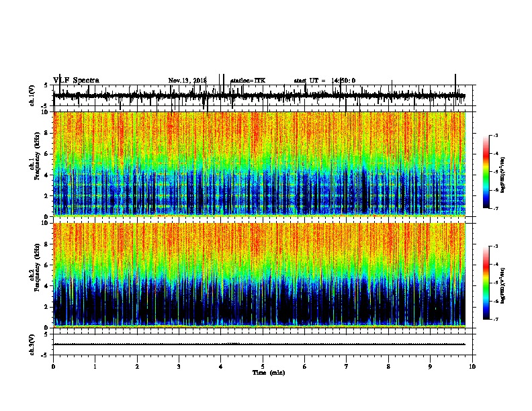The image size is (532, 411).
Task: Click the '6' kHz tick on ch.1 frequency axis
Action: click(48, 154)
